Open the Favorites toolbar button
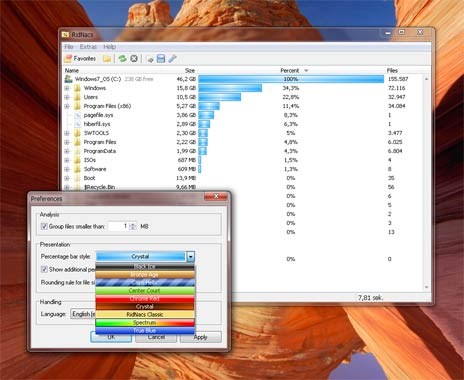 [x=80, y=59]
